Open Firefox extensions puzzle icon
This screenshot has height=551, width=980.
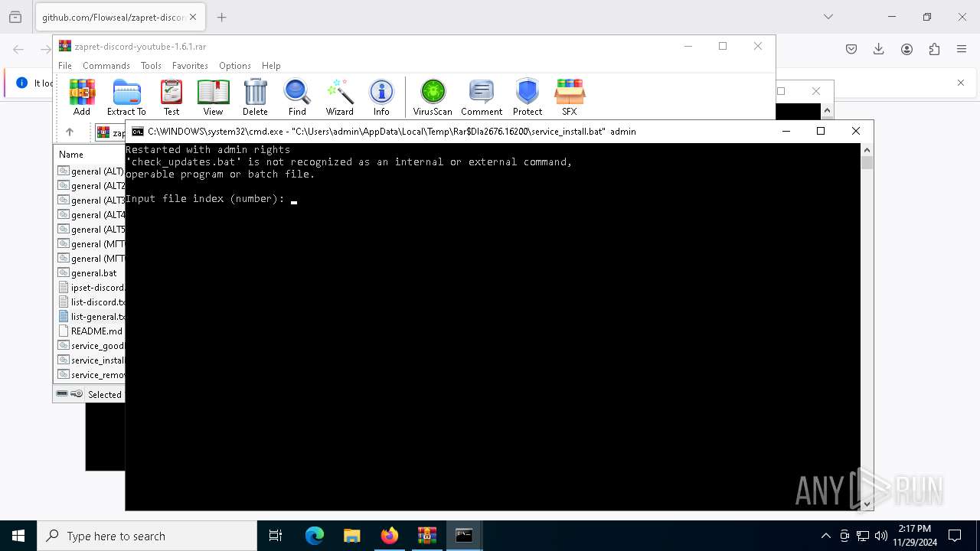pos(934,49)
